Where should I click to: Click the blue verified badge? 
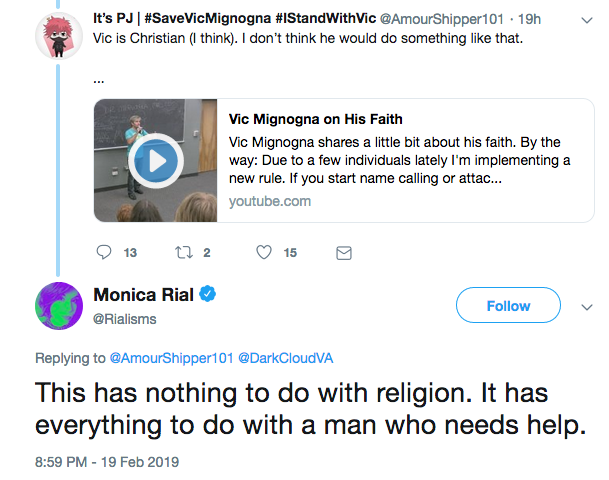click(207, 294)
